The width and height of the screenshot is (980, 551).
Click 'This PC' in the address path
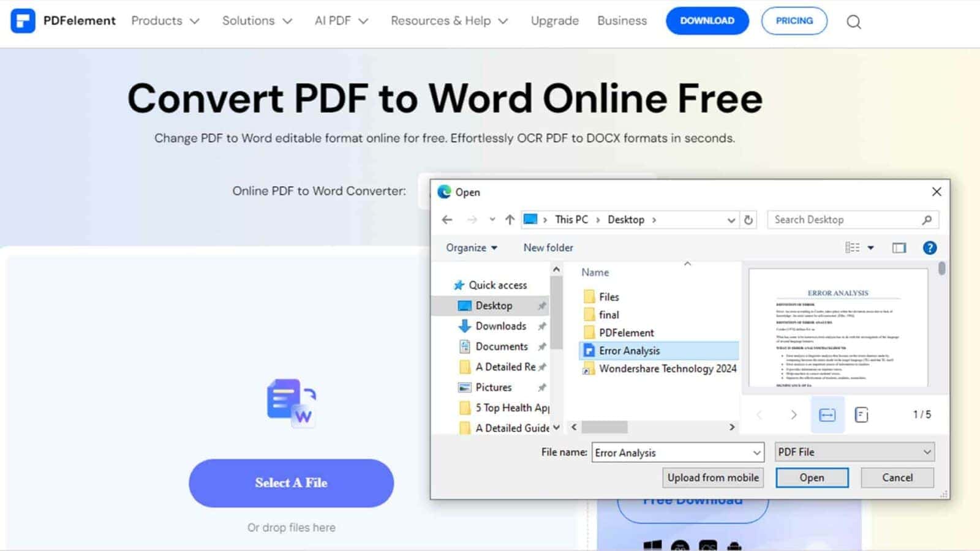pos(571,220)
